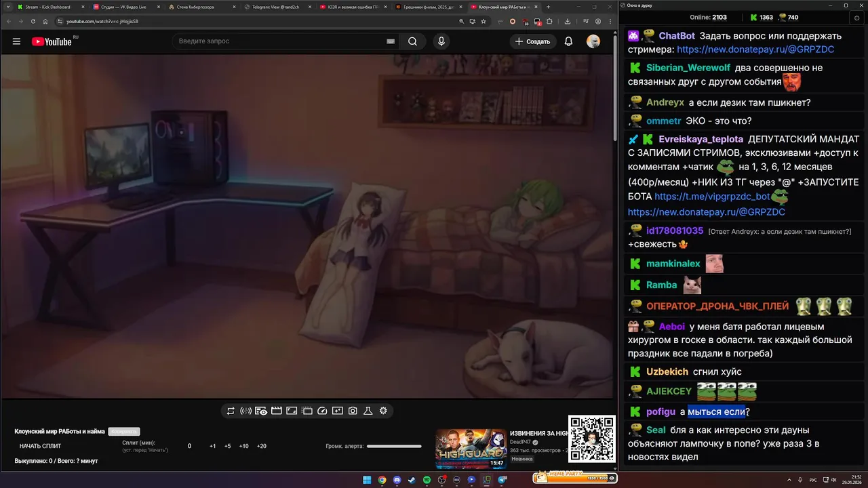Screen dimensions: 868x488
Task: Click the MEME PARTY widget on the taskbar
Action: tap(574, 477)
